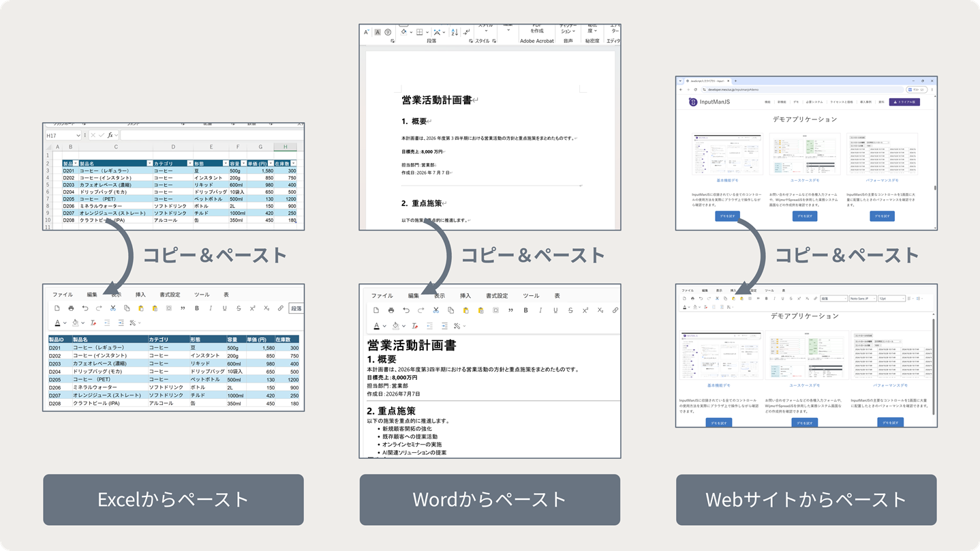This screenshot has height=551, width=980.
Task: Redo in the Excel-paste editor toolbar
Action: (x=99, y=308)
